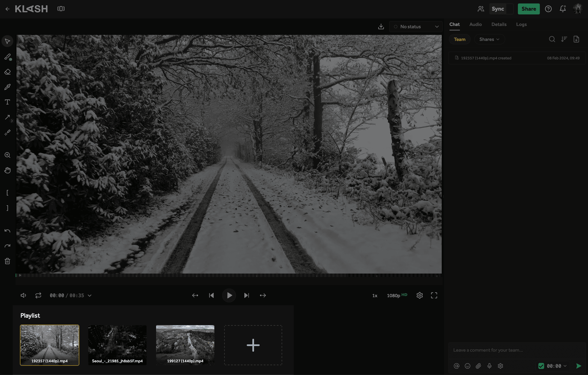The width and height of the screenshot is (588, 375).
Task: Open the timecode format chevron
Action: pos(90,295)
